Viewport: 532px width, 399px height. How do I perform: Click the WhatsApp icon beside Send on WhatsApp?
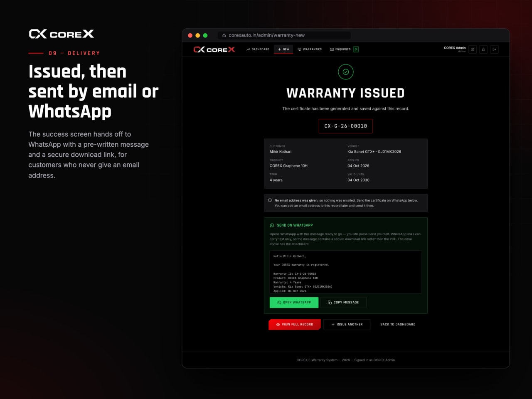pyautogui.click(x=272, y=225)
